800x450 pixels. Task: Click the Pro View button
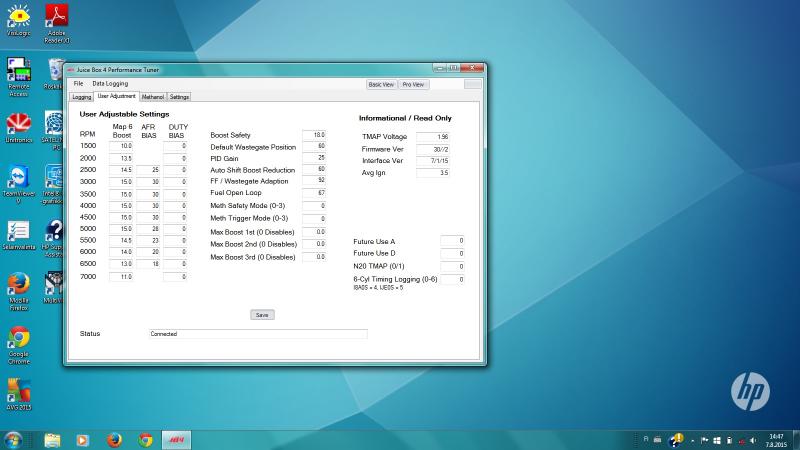tap(413, 85)
